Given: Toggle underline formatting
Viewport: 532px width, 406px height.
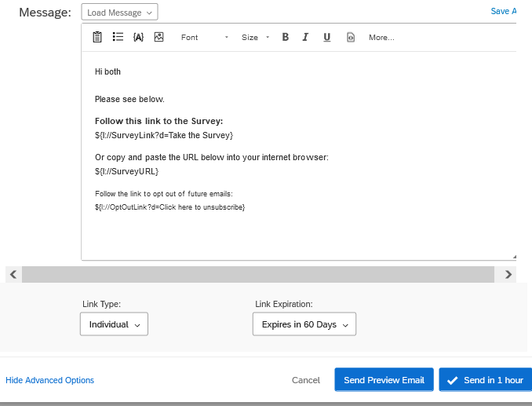Looking at the screenshot, I should point(326,37).
